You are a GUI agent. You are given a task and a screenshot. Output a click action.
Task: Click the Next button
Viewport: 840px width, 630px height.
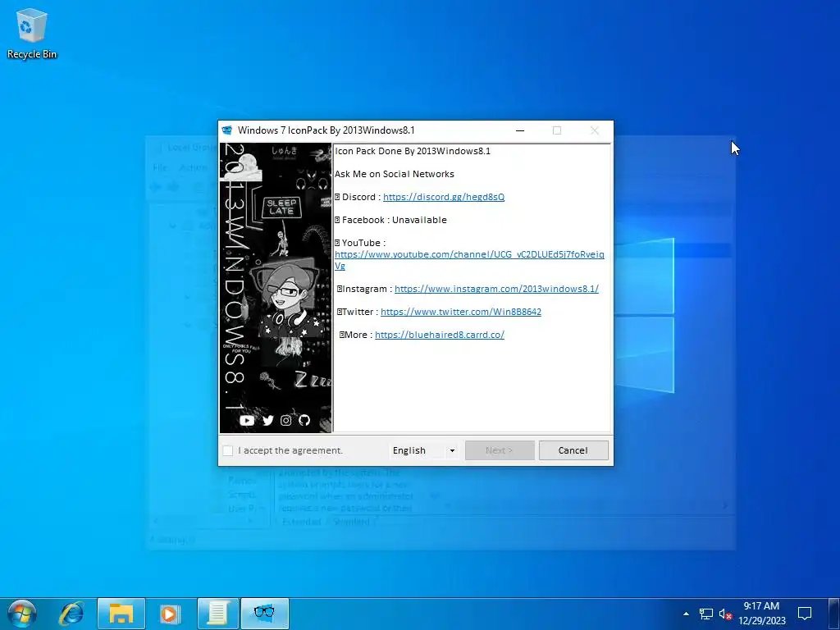click(500, 450)
